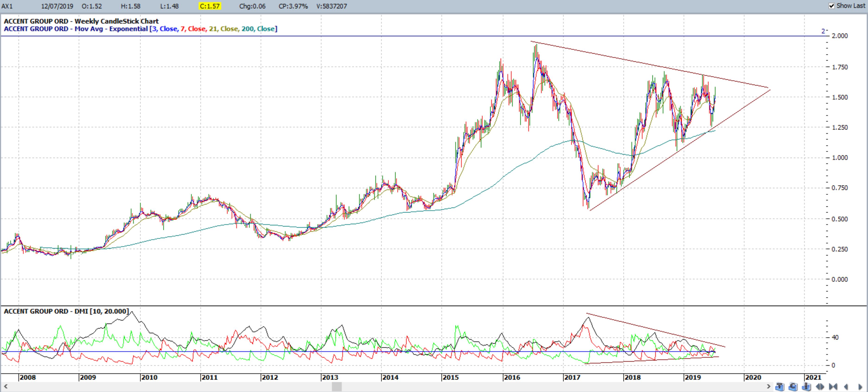Viewport: 868px width, 392px height.
Task: Click the 0.250 price axis label
Action: 840,249
